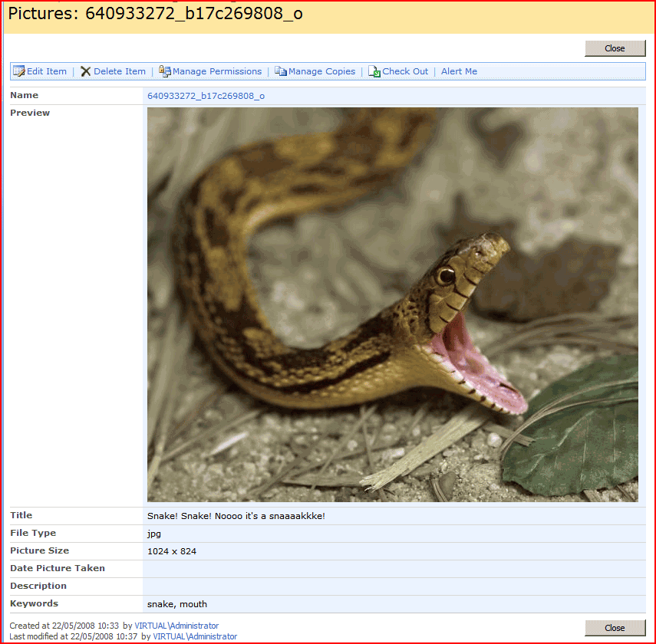Click the Title value text about the snake
The width and height of the screenshot is (656, 644).
236,516
